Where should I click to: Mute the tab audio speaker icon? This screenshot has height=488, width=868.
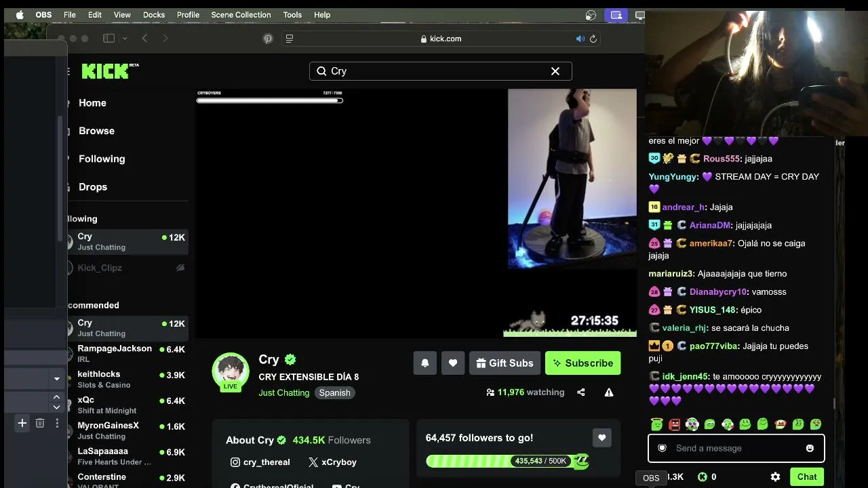[x=580, y=39]
